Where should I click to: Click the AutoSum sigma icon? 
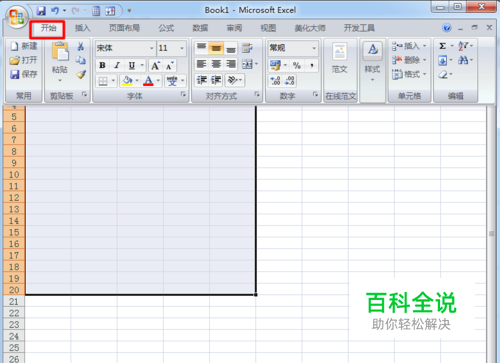443,46
